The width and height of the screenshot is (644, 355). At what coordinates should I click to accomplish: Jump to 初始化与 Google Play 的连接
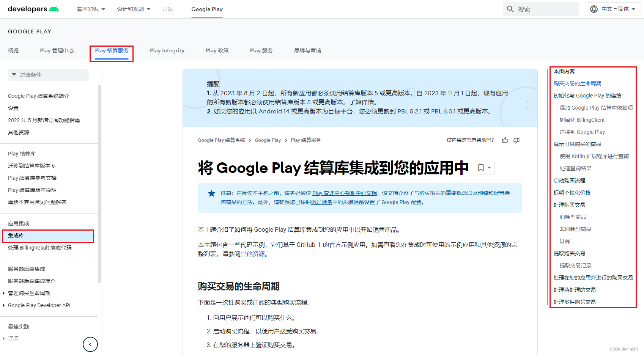[x=587, y=96]
